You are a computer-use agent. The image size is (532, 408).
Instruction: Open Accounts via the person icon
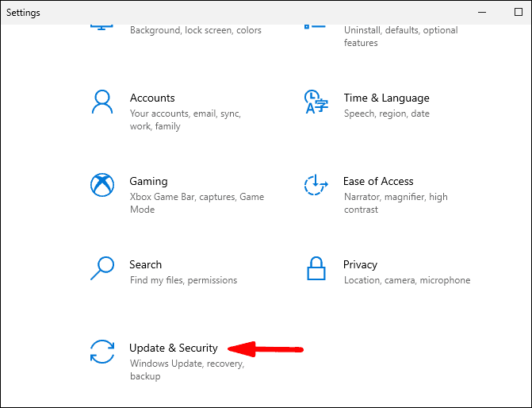pos(101,102)
